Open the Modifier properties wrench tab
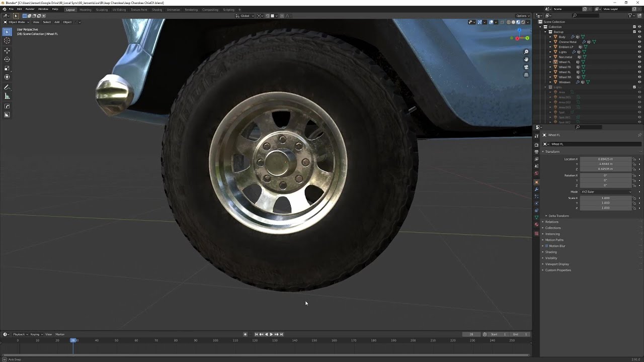644x362 pixels. click(536, 189)
